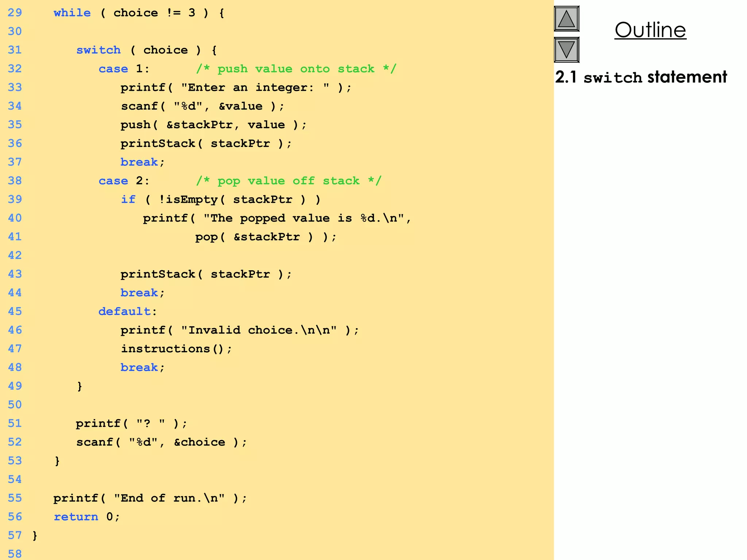Select the '2.1 switch statement' heading
The height and width of the screenshot is (560, 747).
(641, 77)
